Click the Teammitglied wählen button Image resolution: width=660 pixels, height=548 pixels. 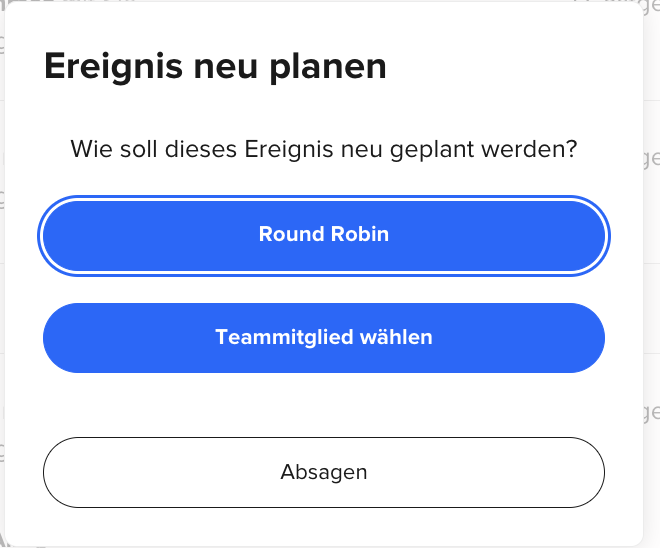point(324,338)
